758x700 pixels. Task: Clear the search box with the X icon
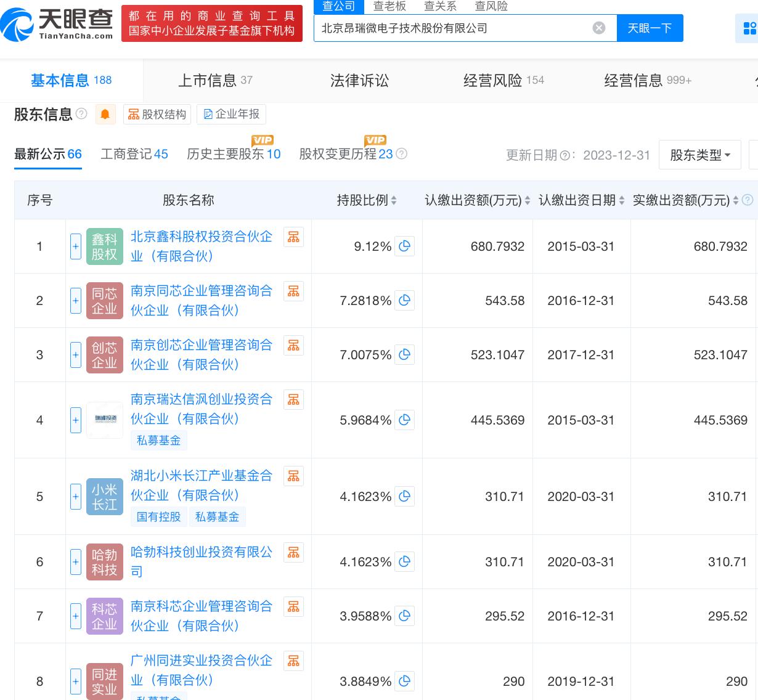point(598,28)
